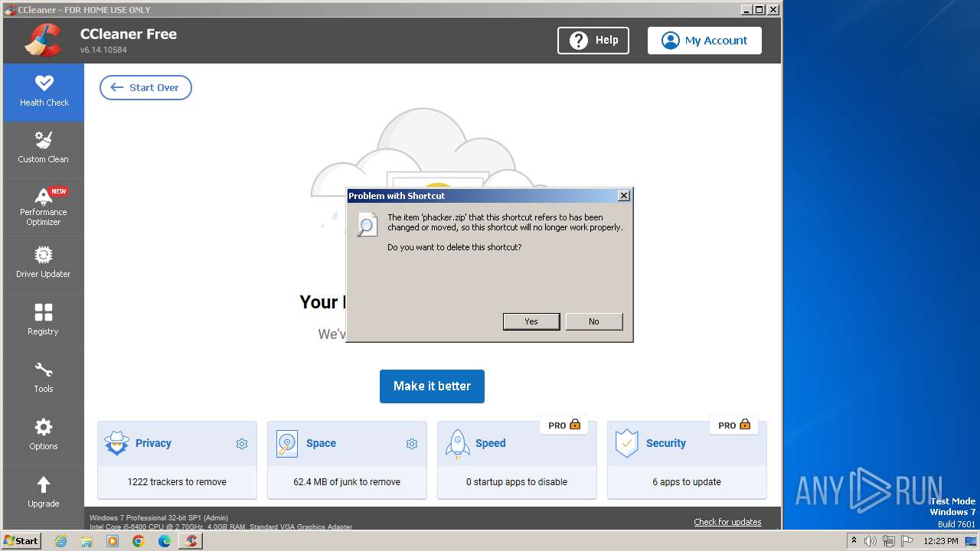The width and height of the screenshot is (980, 551).
Task: Click the volume tray icon
Action: [871, 541]
